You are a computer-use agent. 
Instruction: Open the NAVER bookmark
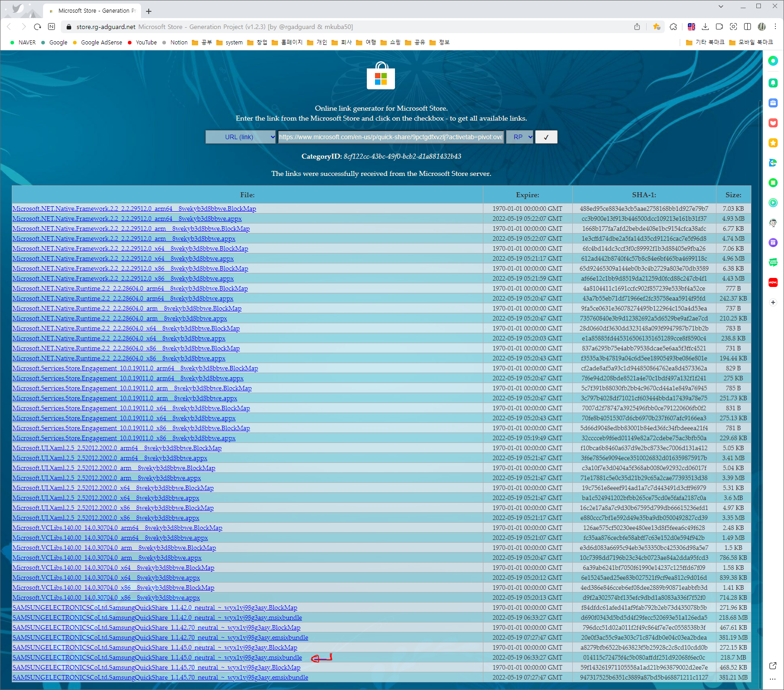point(23,43)
